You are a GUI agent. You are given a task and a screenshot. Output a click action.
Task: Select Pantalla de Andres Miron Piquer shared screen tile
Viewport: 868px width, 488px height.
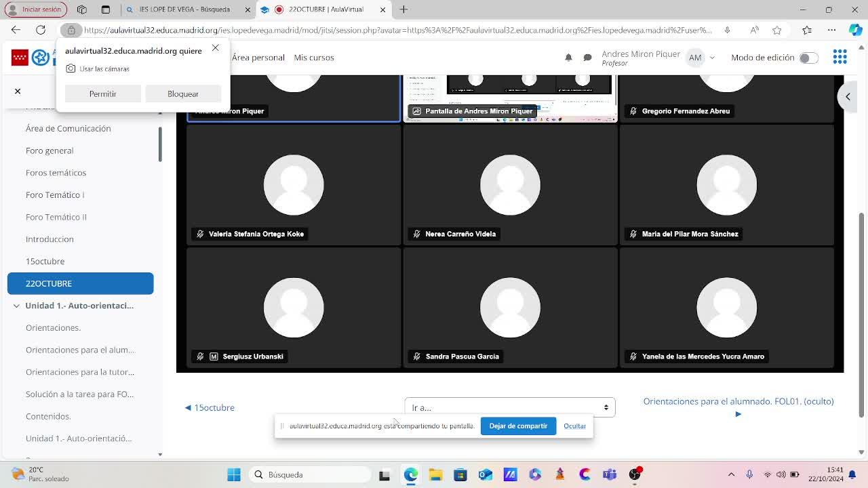coord(510,99)
